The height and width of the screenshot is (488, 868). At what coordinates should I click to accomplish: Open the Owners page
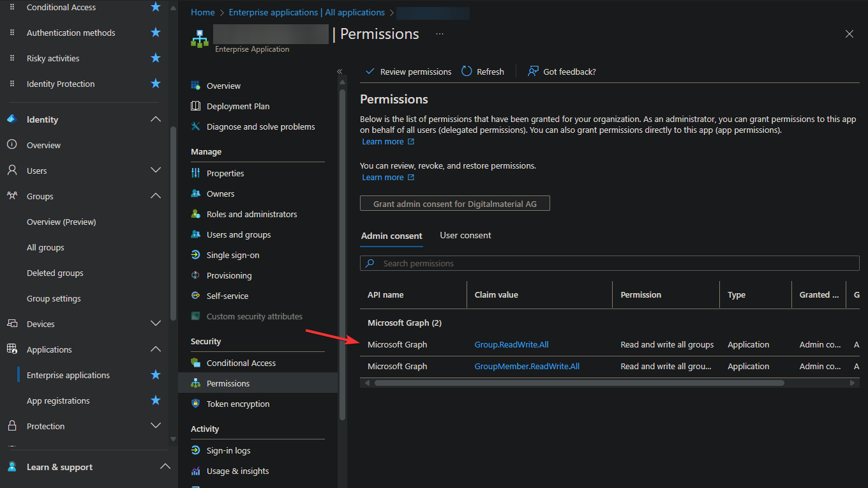click(220, 194)
